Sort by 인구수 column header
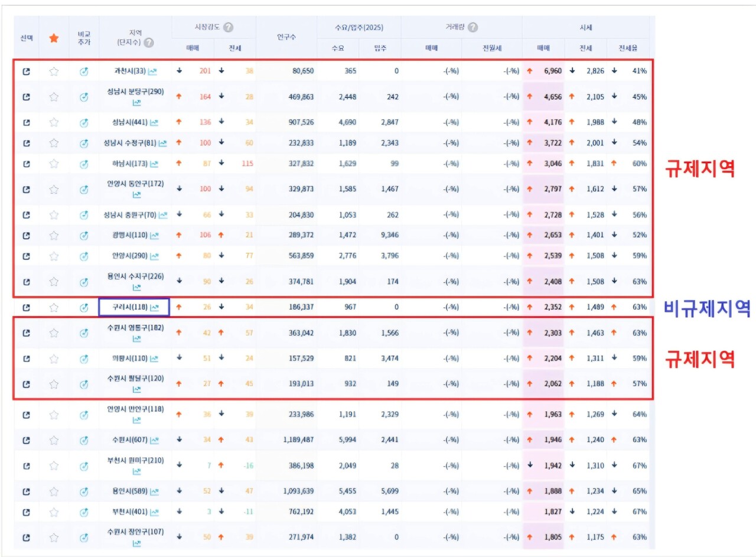This screenshot has width=756, height=557. (286, 37)
